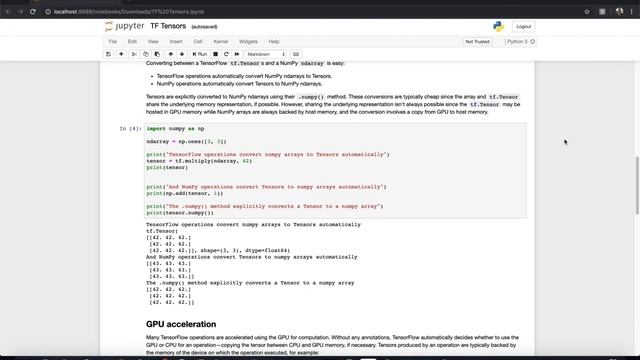Viewport: 640px width, 360px height.
Task: Open the Edit menu
Action: pyautogui.click(x=132, y=42)
